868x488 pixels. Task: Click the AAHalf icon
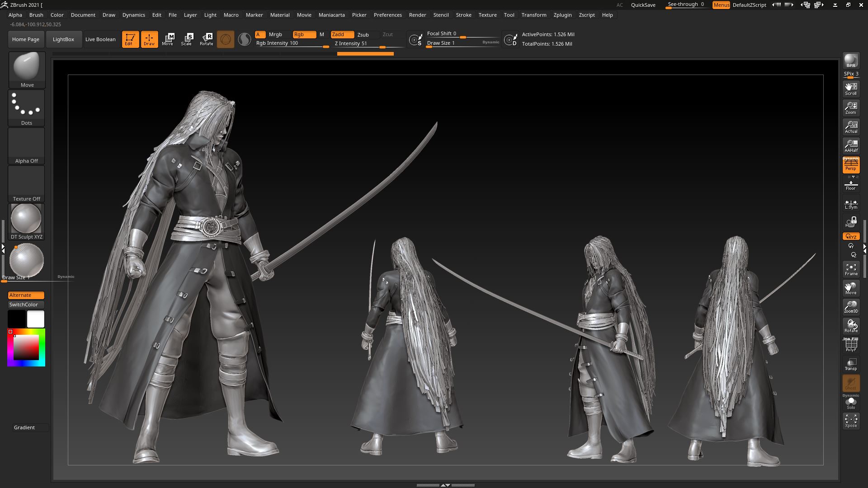(x=851, y=145)
